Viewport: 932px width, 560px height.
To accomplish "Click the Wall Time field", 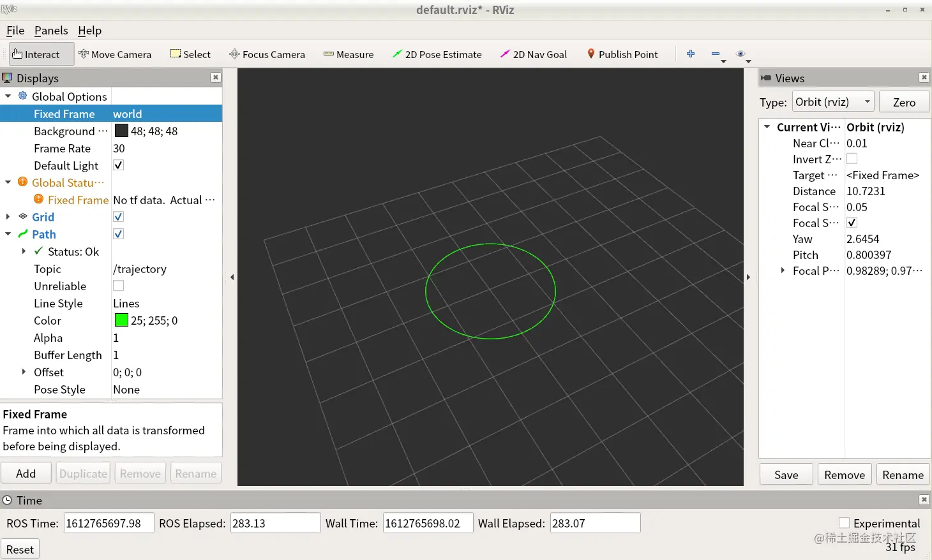I will (x=428, y=523).
